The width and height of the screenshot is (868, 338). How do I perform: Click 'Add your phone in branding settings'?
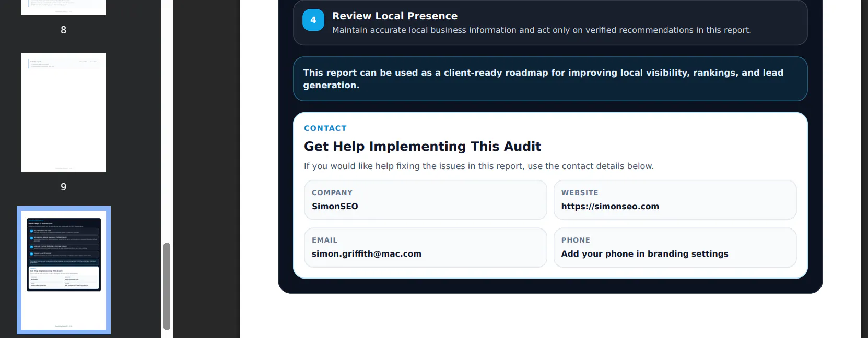pyautogui.click(x=644, y=253)
